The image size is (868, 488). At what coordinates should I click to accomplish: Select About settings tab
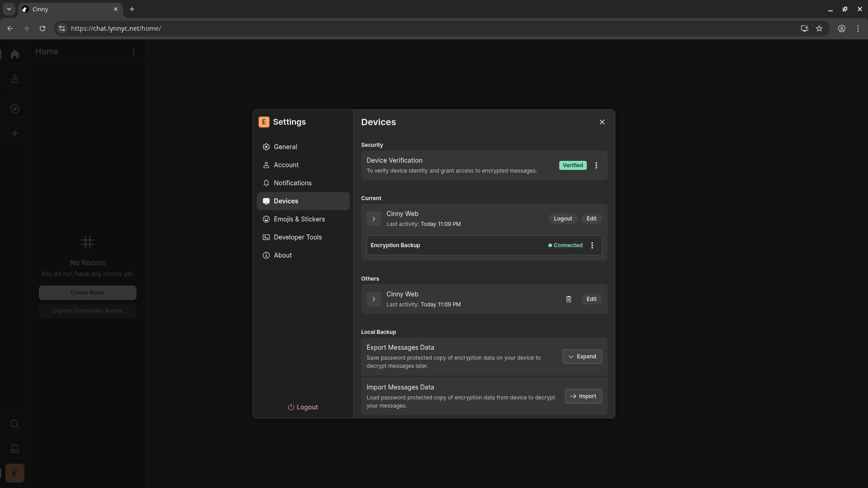point(303,255)
